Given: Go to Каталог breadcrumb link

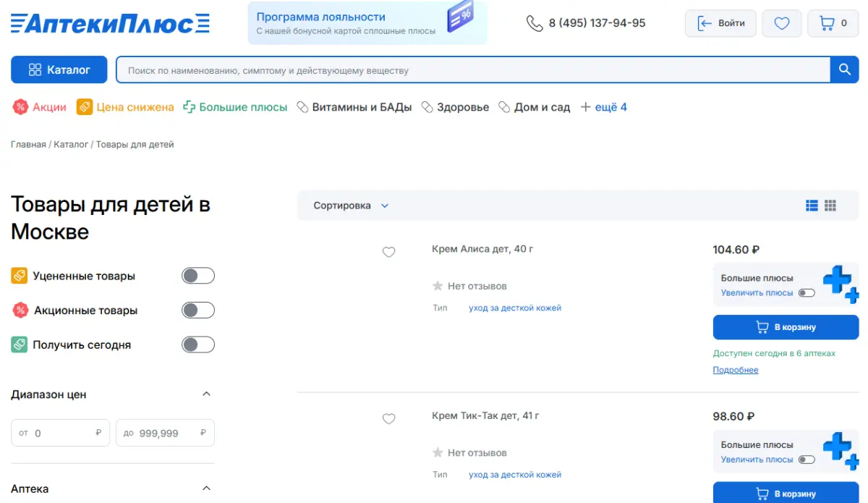Looking at the screenshot, I should (71, 145).
